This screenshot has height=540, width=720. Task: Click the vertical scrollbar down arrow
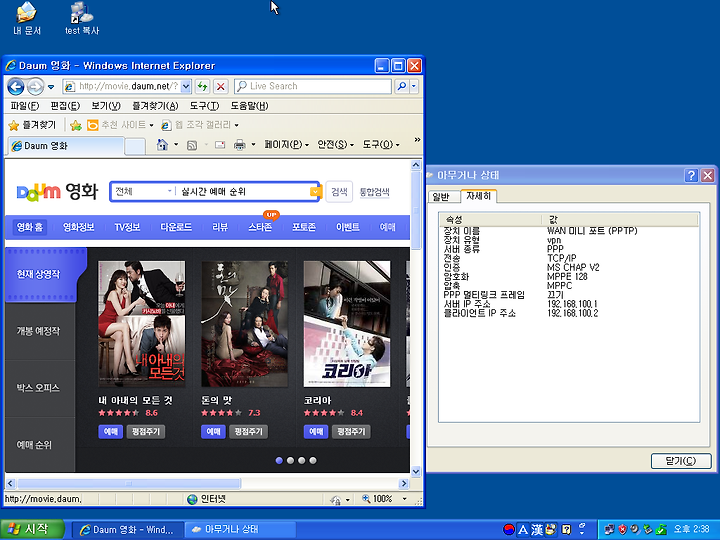click(416, 472)
